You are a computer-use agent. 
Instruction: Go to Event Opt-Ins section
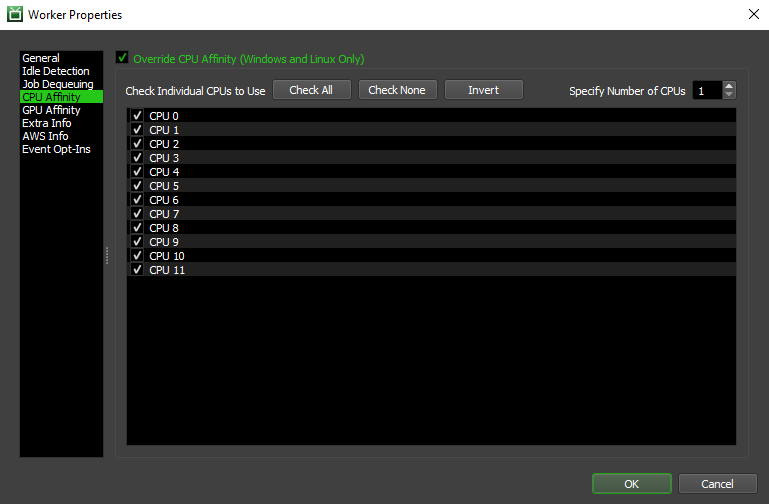(x=56, y=149)
